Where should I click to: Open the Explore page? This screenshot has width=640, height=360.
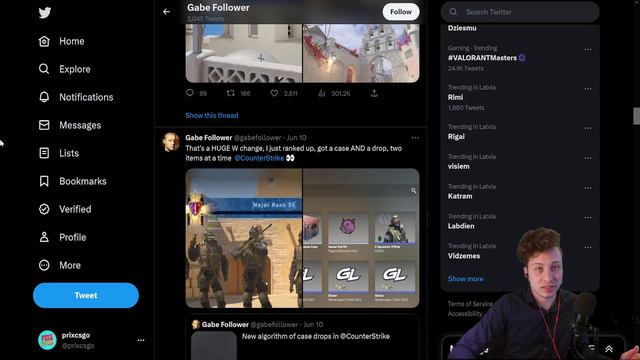pos(75,69)
